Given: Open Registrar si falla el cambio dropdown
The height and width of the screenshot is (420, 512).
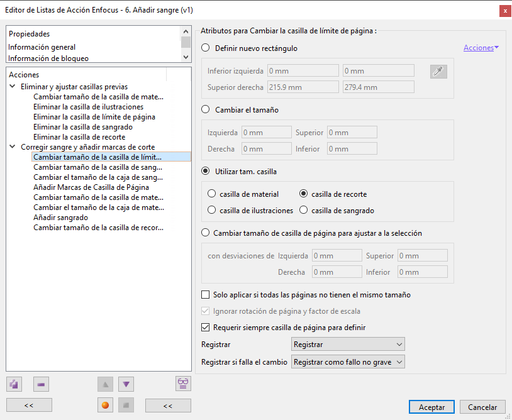Looking at the screenshot, I should 348,362.
